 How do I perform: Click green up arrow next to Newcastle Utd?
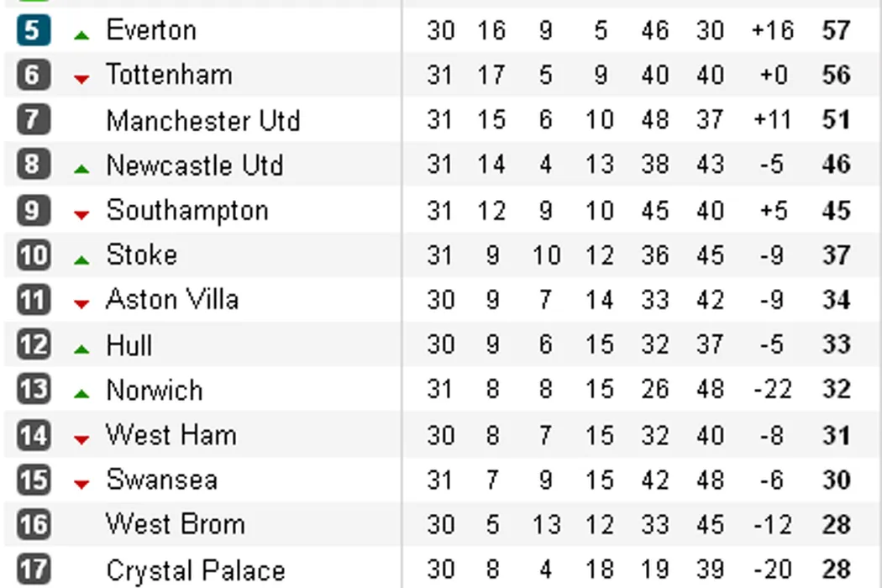click(81, 169)
